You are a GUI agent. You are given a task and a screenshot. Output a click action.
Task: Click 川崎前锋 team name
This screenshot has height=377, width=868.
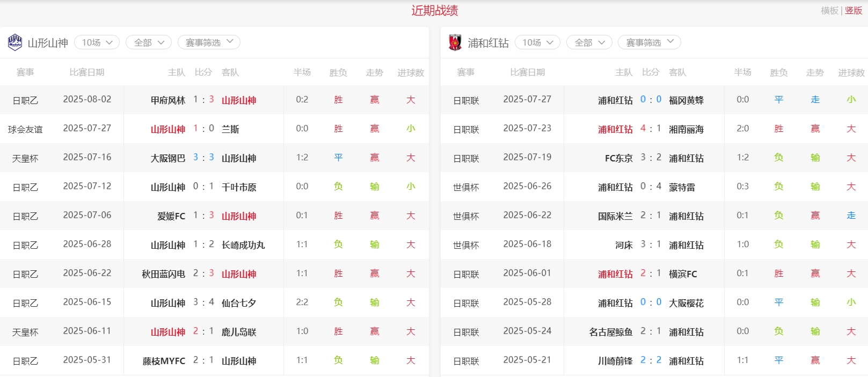tap(615, 361)
